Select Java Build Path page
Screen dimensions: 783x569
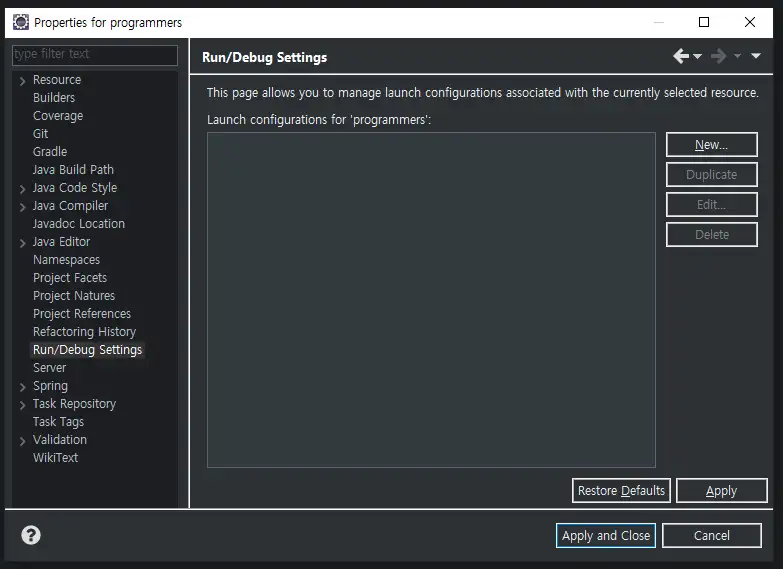pyautogui.click(x=73, y=169)
